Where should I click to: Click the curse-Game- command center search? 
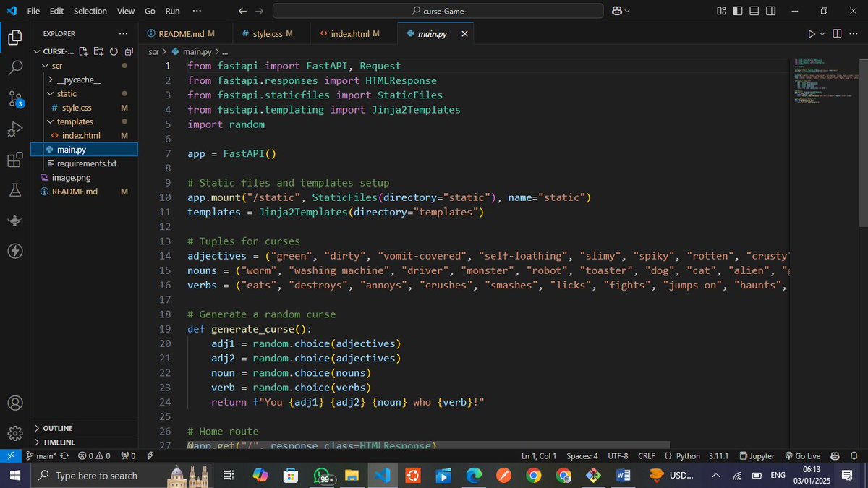tap(438, 11)
